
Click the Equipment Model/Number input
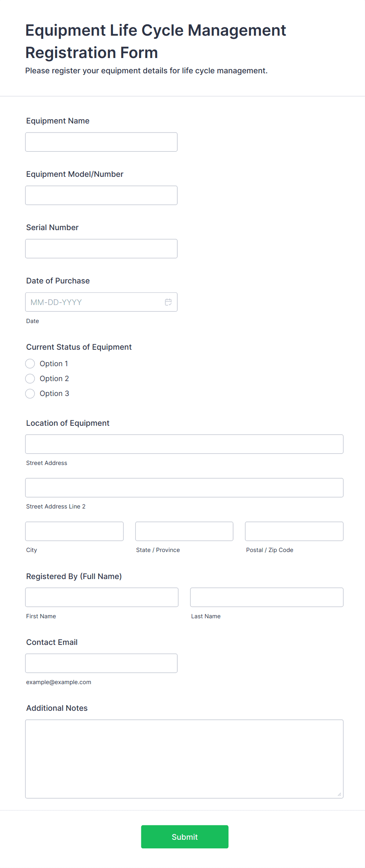[x=101, y=195]
